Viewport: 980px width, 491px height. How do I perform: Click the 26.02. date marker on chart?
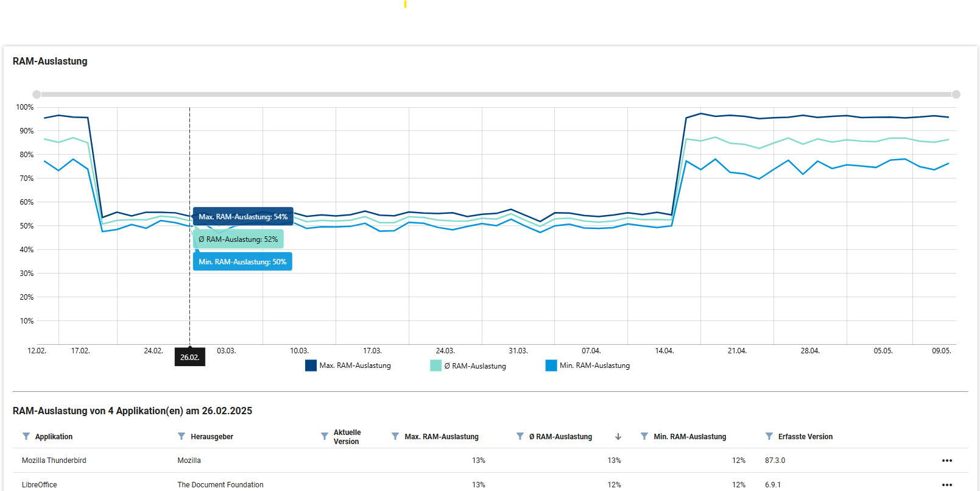click(190, 357)
